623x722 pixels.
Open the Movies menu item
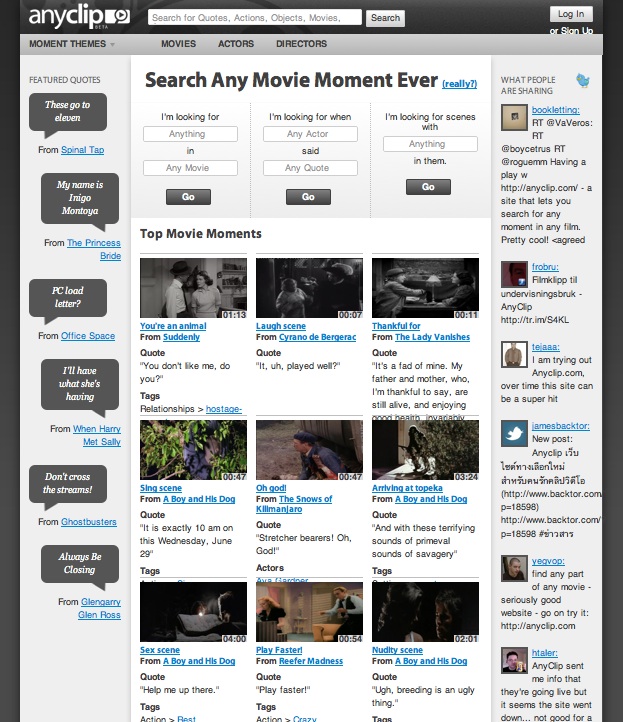click(178, 44)
